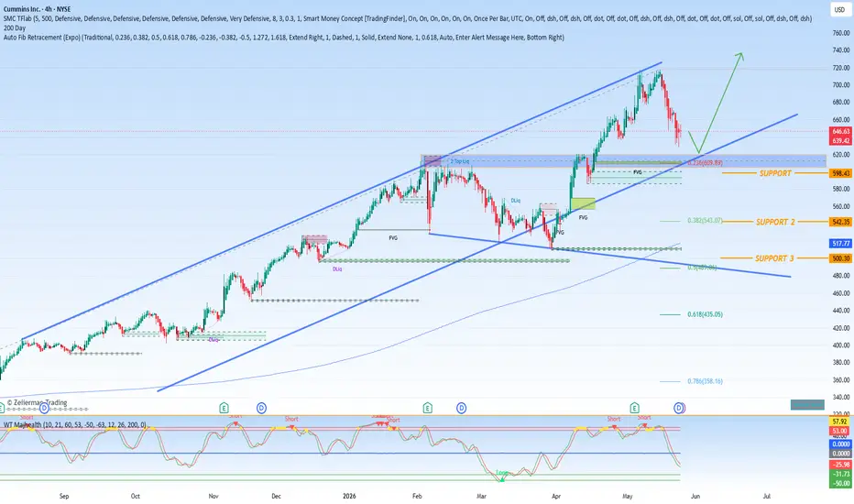
Task: Click the 0.382(543.07) Fib level label
Action: point(705,221)
